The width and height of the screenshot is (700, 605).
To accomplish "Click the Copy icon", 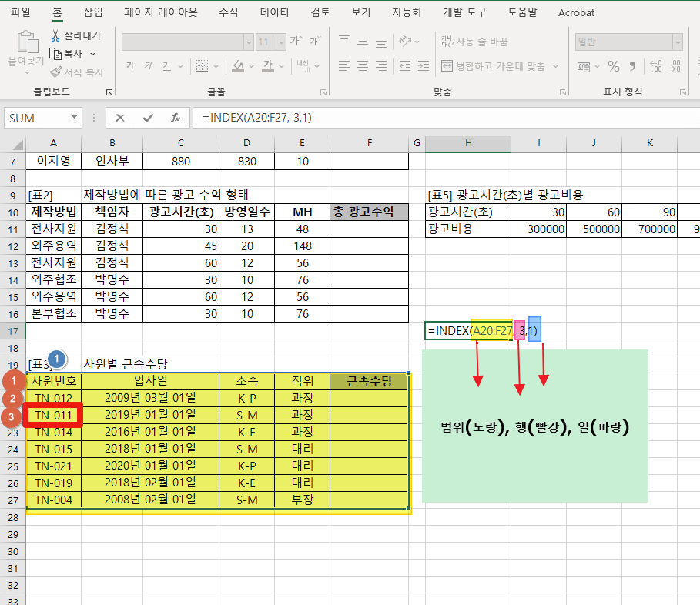I will tap(55, 54).
